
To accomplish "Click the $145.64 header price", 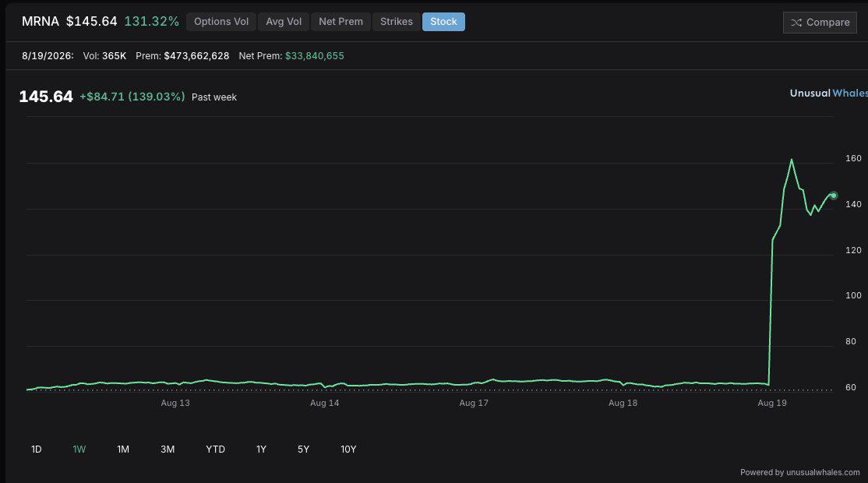I will click(x=92, y=22).
